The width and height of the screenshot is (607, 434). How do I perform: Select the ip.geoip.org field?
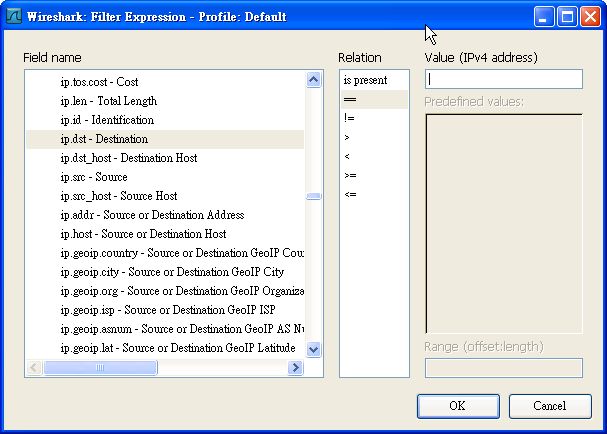tap(165, 291)
